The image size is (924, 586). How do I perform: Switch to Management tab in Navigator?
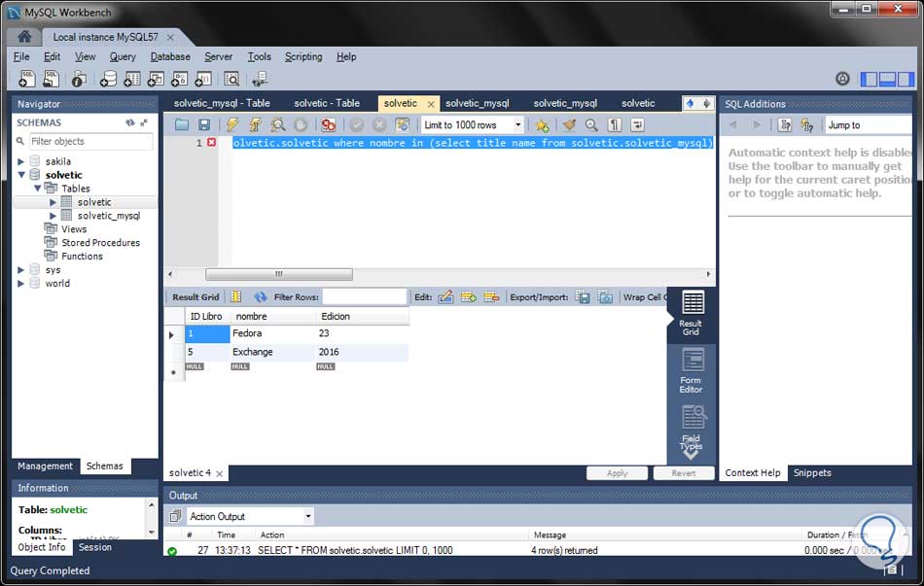click(45, 465)
